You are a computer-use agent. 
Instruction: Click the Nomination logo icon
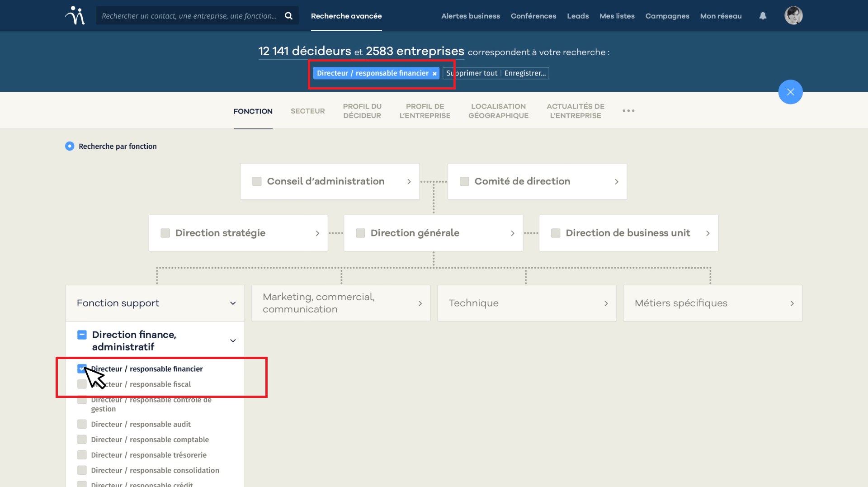point(75,15)
